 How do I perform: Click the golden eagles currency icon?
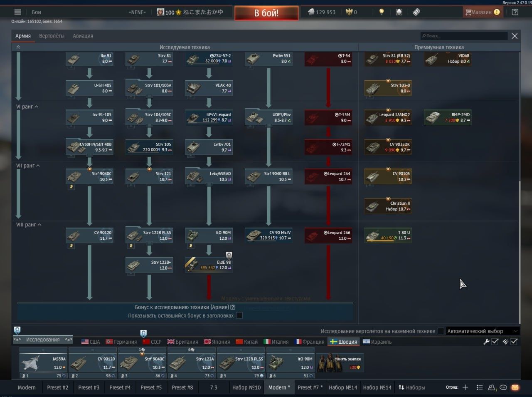point(349,12)
